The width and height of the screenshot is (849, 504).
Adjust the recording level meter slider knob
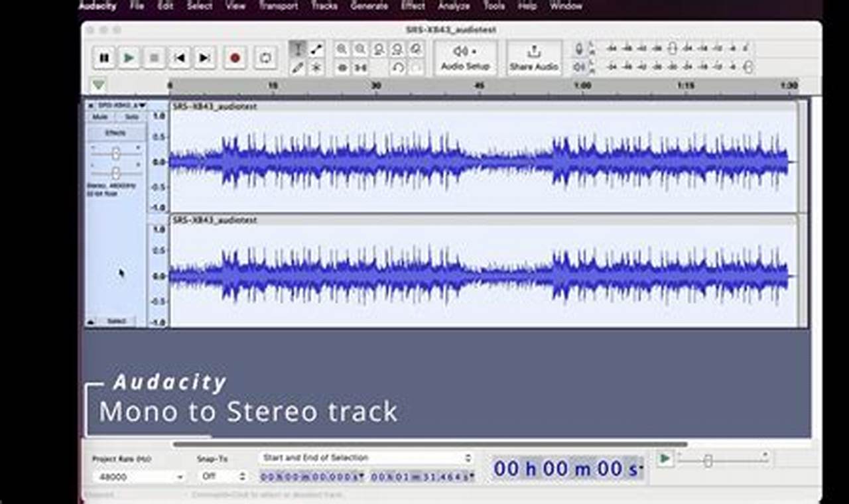click(673, 48)
